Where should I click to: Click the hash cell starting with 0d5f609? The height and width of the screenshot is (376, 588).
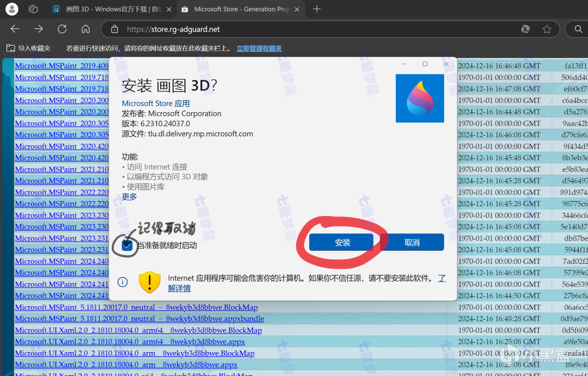[x=574, y=330]
